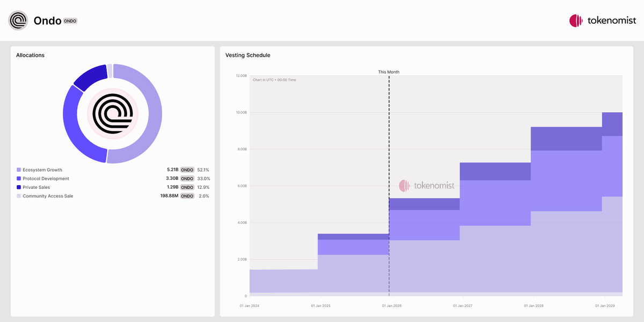This screenshot has width=644, height=322.
Task: Click the This Month marker label
Action: [x=389, y=72]
